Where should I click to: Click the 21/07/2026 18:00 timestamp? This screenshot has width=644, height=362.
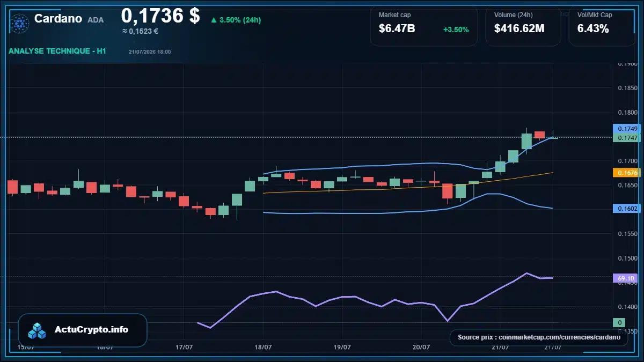[x=150, y=51]
